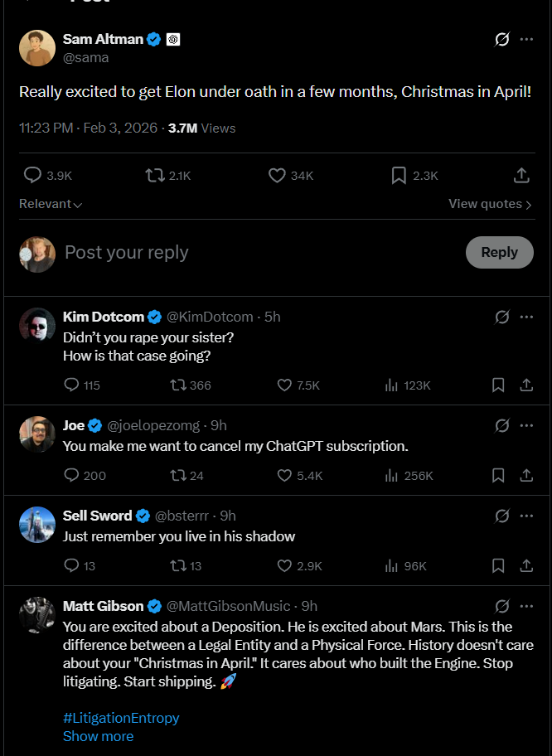The image size is (552, 756).
Task: Bookmark Sell Sword's reply
Action: (498, 565)
